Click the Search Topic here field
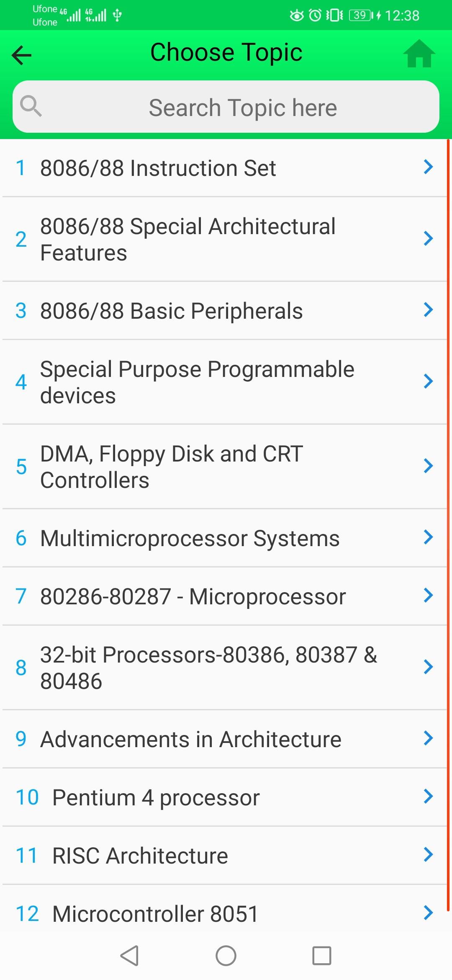 243,108
